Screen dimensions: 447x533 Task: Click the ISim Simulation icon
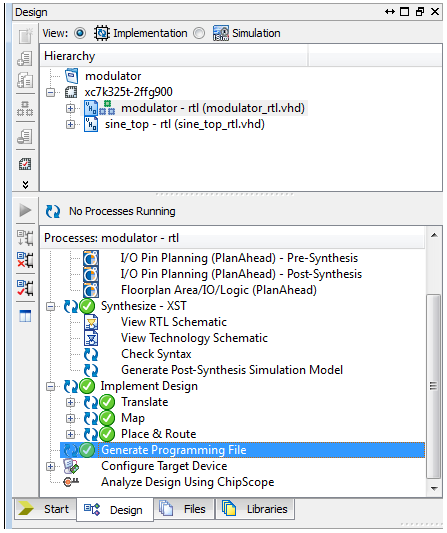pyautogui.click(x=221, y=33)
